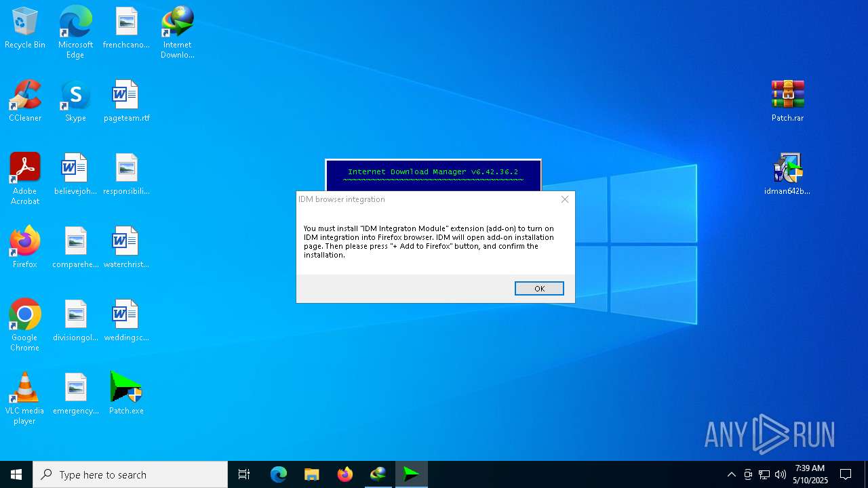
Task: Open the Adobe Acrobat desktop shortcut
Action: 25,179
